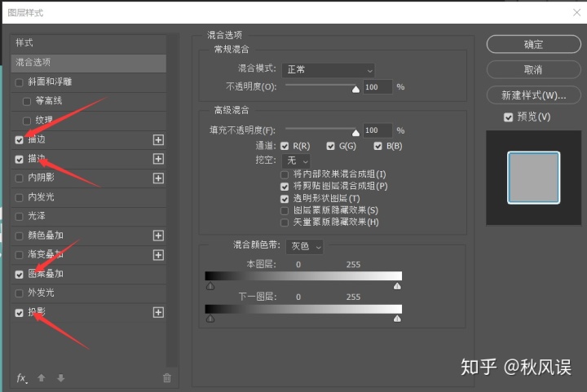Uncheck the second 描边 checkbox

tap(19, 160)
